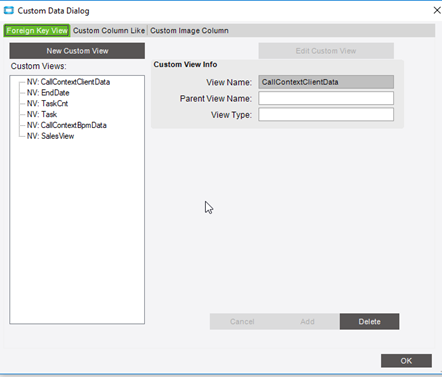Select the NV: EndDate tree item
Screen dimensions: 442x377
(48, 93)
